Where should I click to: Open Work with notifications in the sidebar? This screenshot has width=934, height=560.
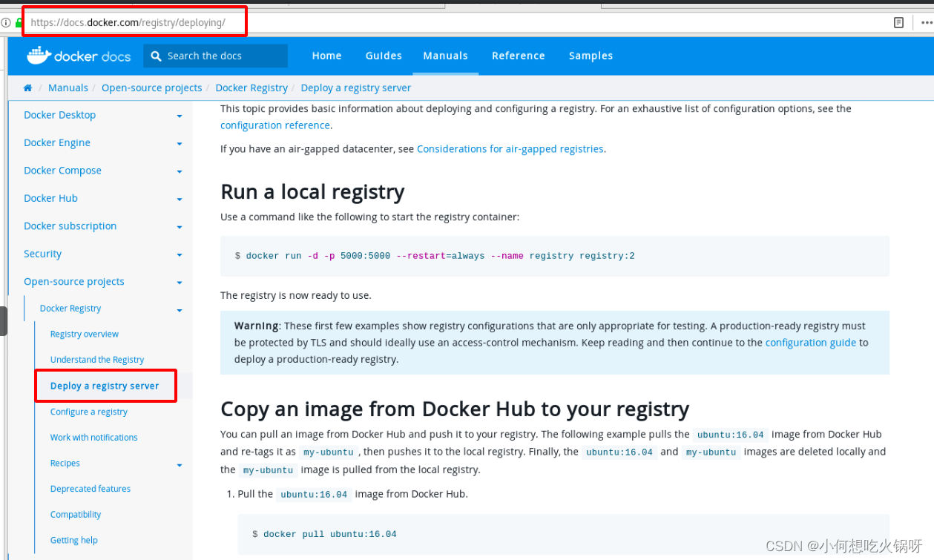[94, 438]
